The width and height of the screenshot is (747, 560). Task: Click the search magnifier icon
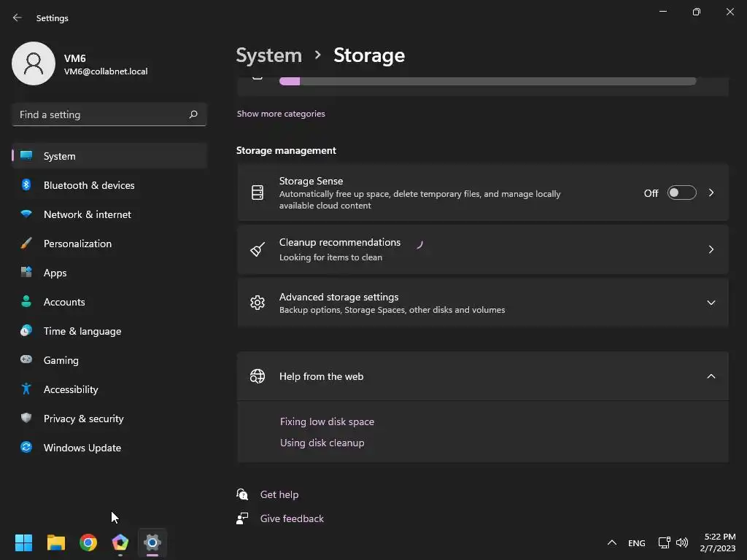point(193,114)
